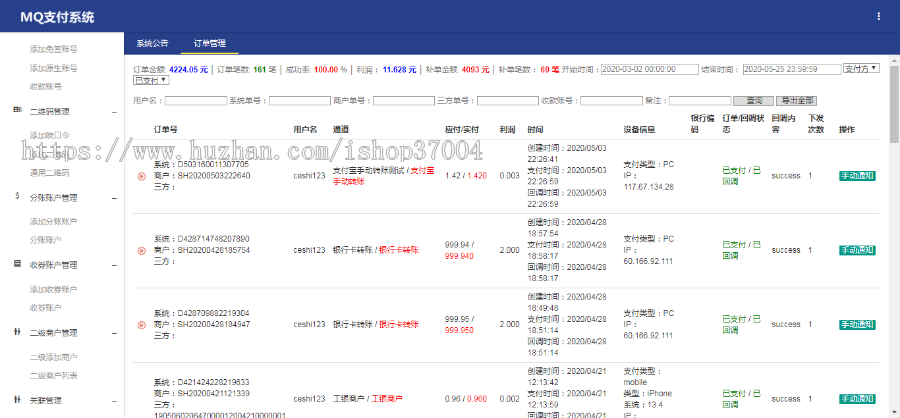The image size is (900, 418).
Task: Click the 支付宝手动转账测试 channel text
Action: point(368,171)
